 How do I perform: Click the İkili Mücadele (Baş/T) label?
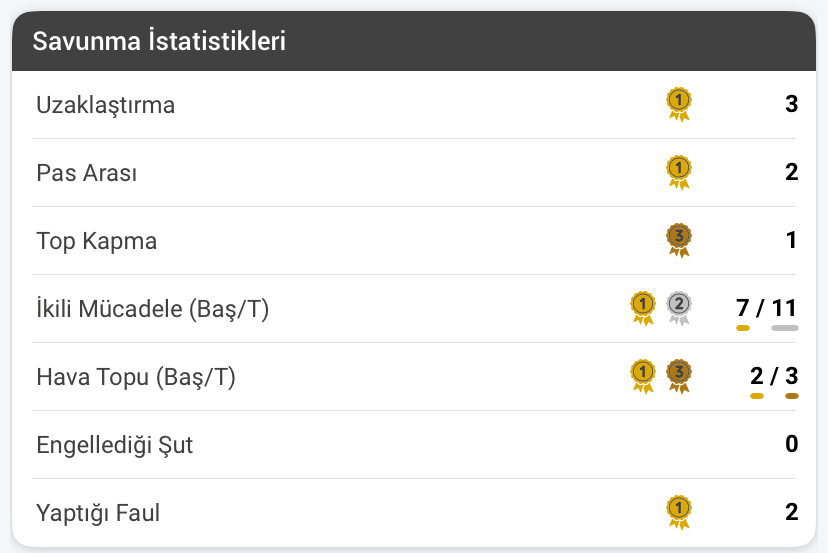pos(153,309)
